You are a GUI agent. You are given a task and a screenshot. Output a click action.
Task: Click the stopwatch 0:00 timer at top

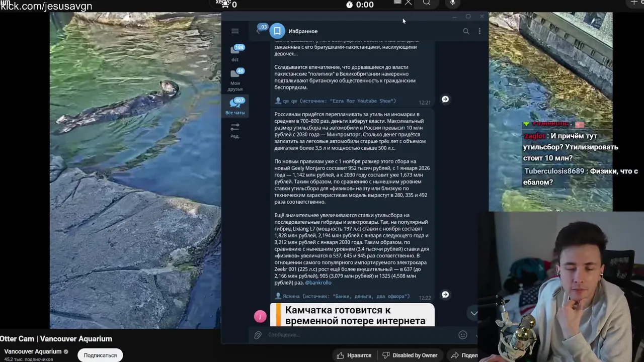(x=360, y=5)
